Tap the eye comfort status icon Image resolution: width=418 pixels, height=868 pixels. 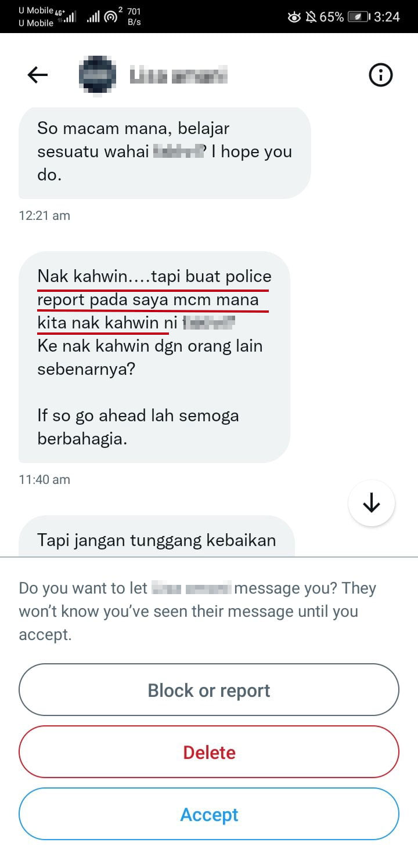[x=294, y=17]
